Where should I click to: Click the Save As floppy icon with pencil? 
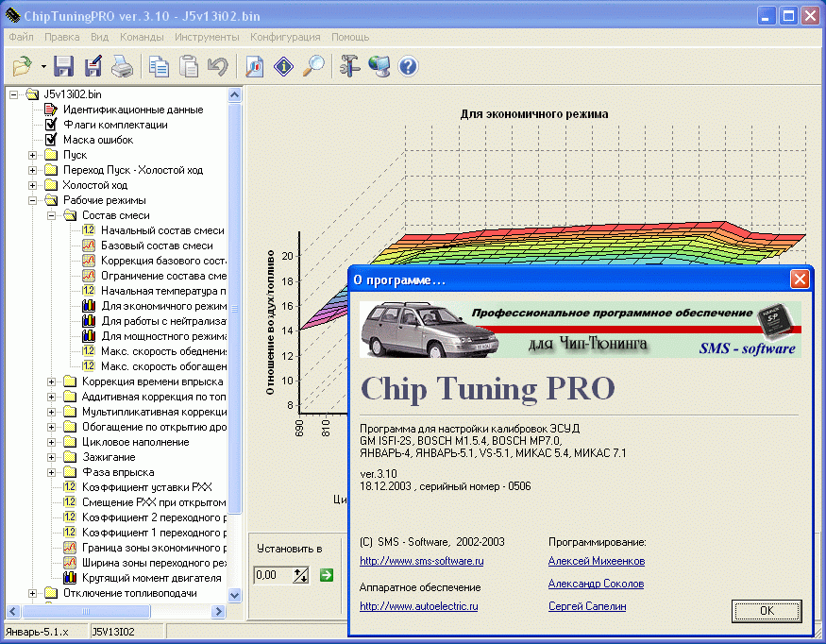93,66
